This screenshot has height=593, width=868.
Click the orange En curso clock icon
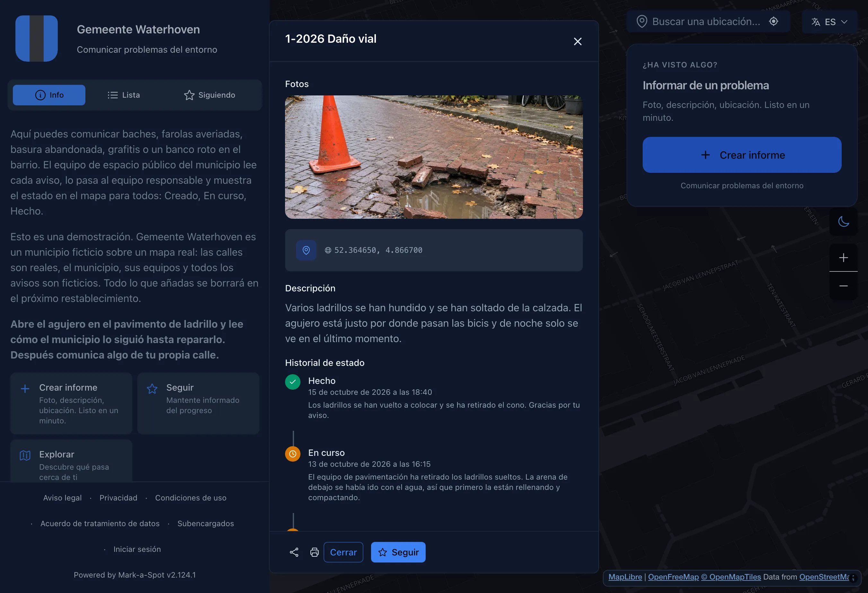click(x=293, y=454)
